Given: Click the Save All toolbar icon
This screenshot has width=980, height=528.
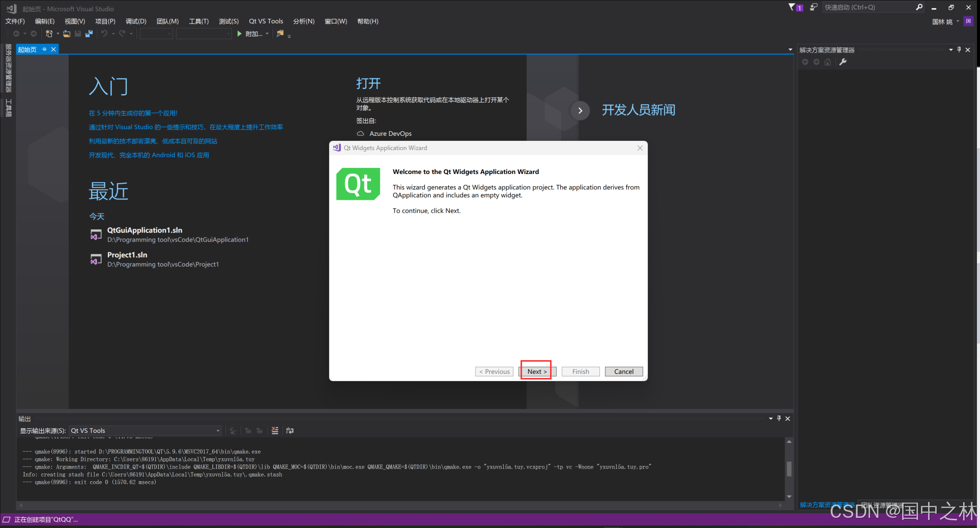Looking at the screenshot, I should tap(89, 34).
